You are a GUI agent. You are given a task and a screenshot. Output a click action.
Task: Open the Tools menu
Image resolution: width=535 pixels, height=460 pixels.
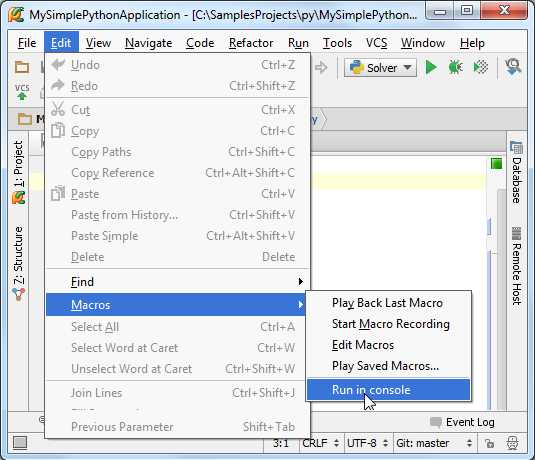(x=337, y=43)
